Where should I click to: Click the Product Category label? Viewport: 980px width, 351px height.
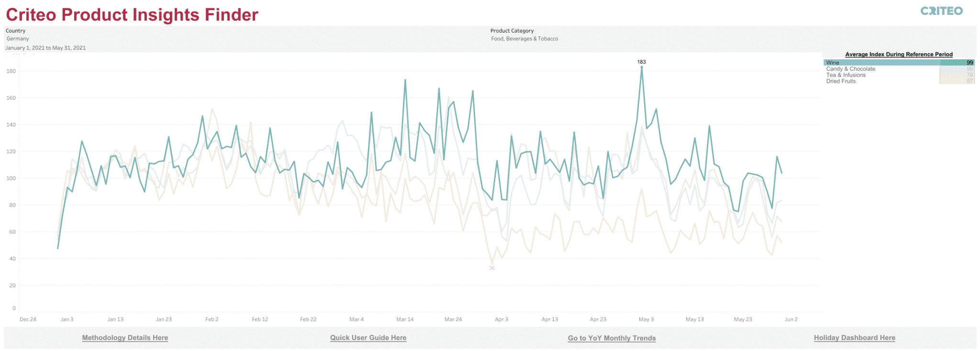(512, 31)
